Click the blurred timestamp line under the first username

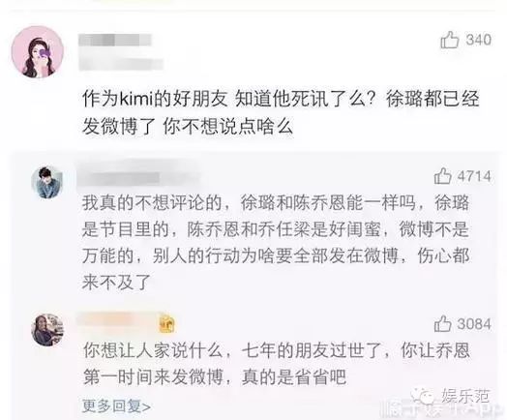click(x=121, y=63)
